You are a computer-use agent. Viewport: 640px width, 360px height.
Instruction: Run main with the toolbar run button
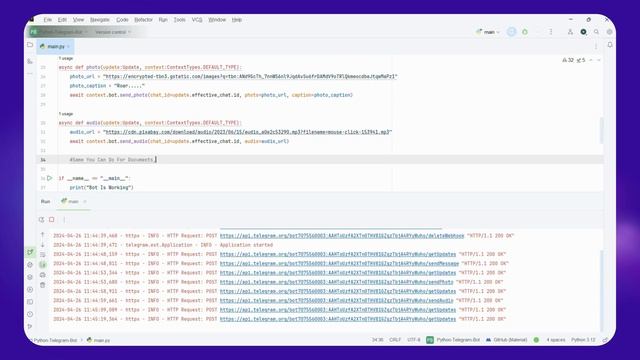pos(511,32)
